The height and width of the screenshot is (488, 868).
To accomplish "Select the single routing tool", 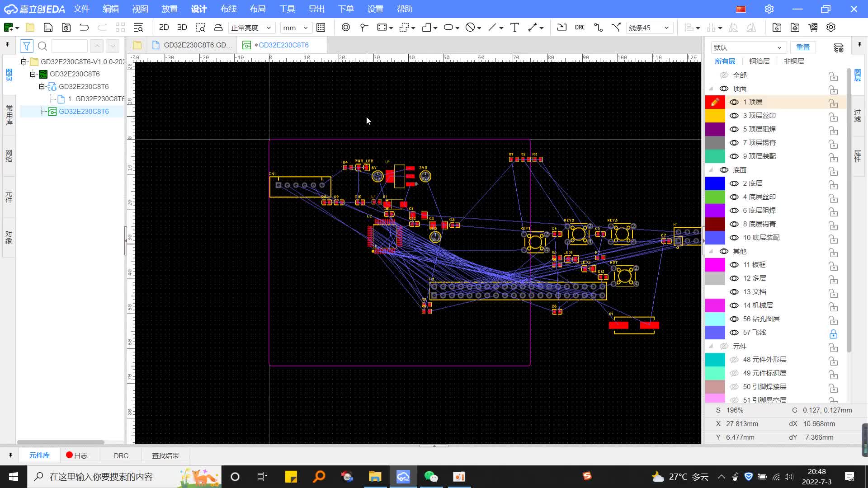I will coord(598,28).
